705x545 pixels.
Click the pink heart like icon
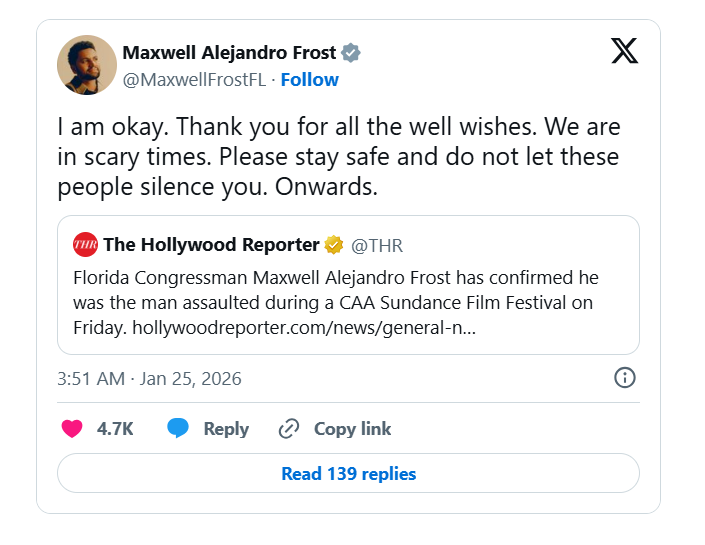coord(72,429)
